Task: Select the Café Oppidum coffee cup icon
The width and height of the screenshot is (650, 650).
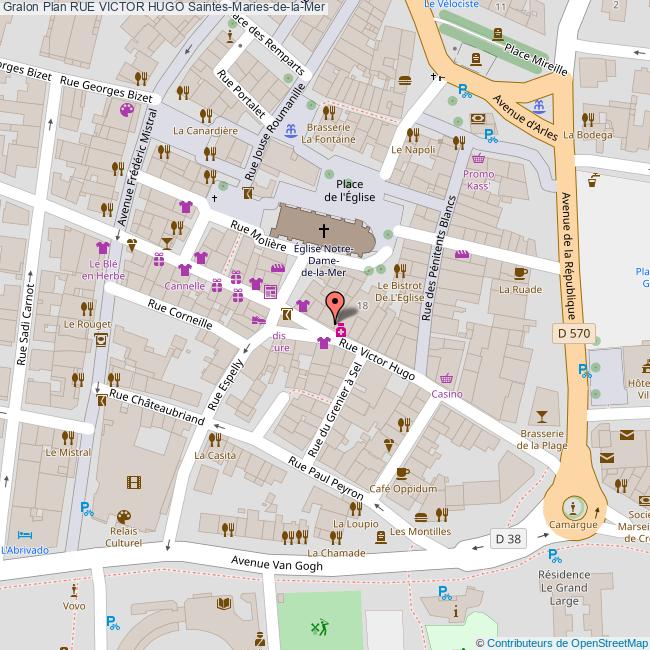Action: (x=403, y=472)
